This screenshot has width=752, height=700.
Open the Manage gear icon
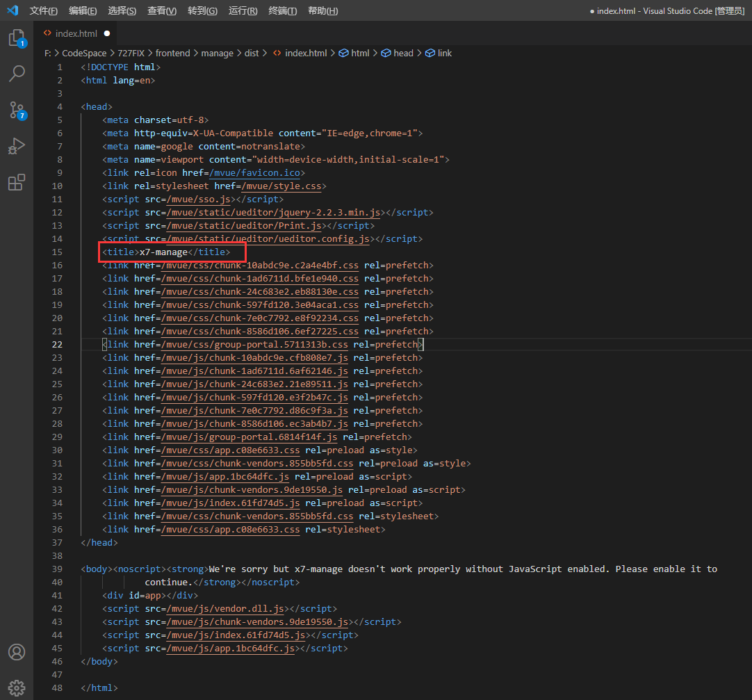tap(17, 686)
